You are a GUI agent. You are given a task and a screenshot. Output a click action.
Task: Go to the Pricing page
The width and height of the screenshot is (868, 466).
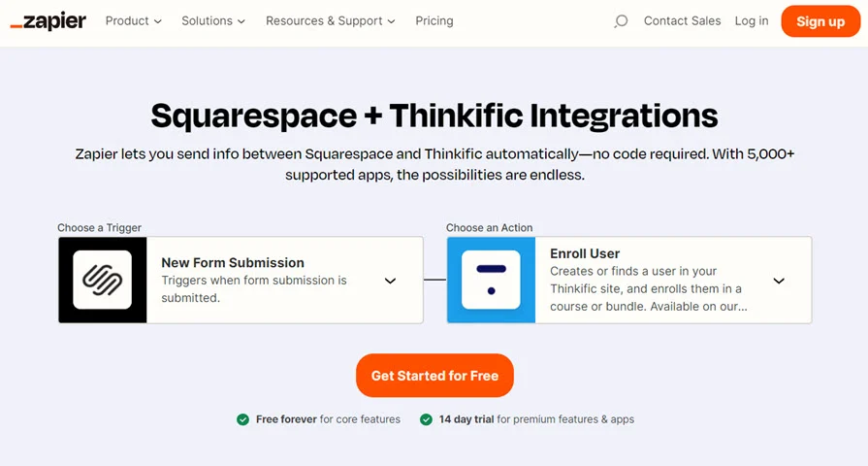pos(434,21)
